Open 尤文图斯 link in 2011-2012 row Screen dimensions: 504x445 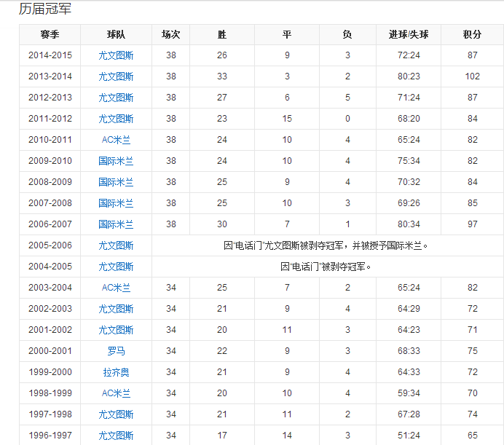[x=116, y=119]
